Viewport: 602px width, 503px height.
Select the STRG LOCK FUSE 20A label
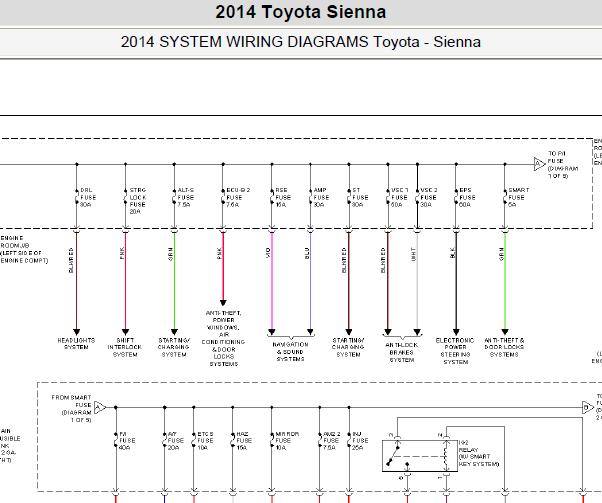[137, 201]
